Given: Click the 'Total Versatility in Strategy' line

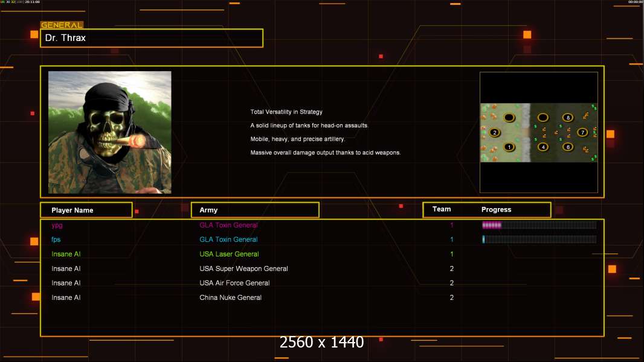Looking at the screenshot, I should pyautogui.click(x=286, y=112).
